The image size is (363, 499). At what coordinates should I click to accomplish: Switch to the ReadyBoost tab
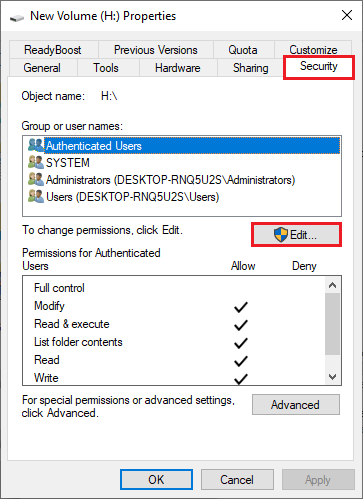click(53, 50)
